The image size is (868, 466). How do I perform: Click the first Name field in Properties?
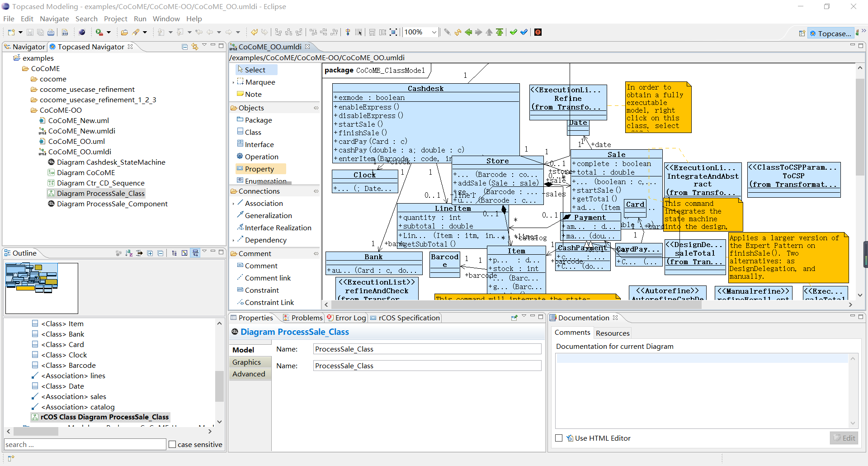click(427, 349)
